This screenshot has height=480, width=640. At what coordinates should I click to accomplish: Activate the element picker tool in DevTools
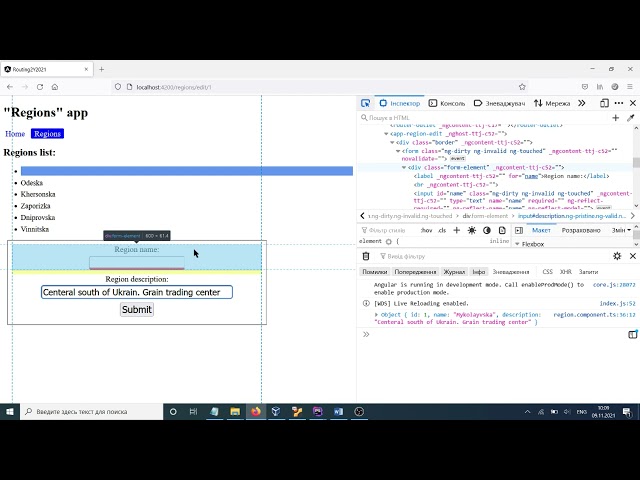366,103
